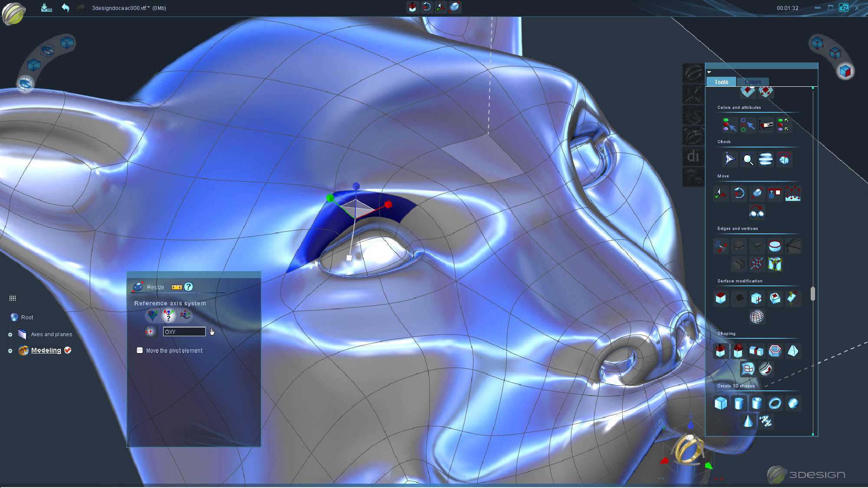Select the magnifier check tool
This screenshot has width=868, height=488.
click(748, 160)
